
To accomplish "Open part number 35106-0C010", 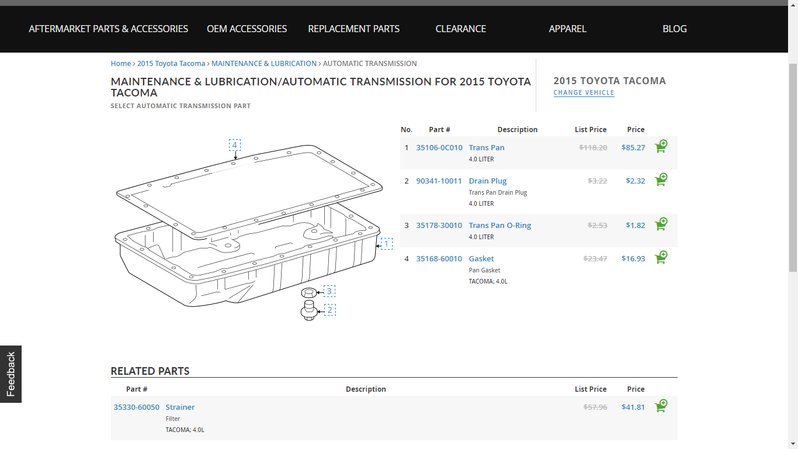I will 439,148.
